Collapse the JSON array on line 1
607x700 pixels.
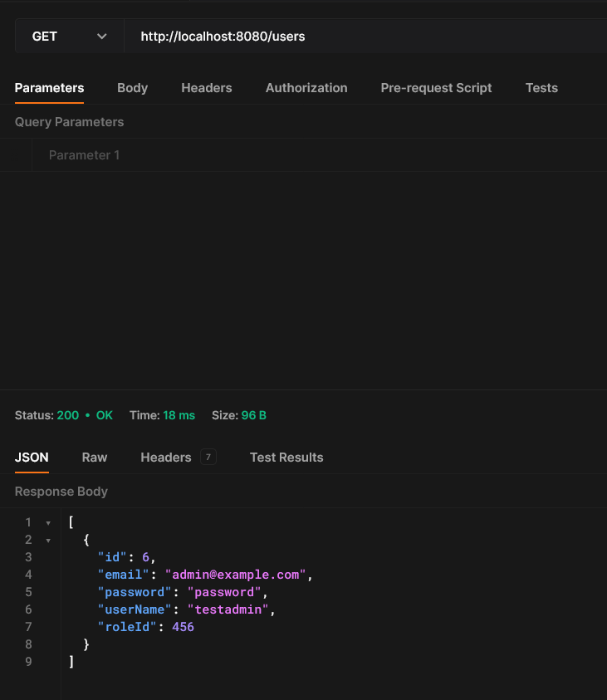(48, 523)
